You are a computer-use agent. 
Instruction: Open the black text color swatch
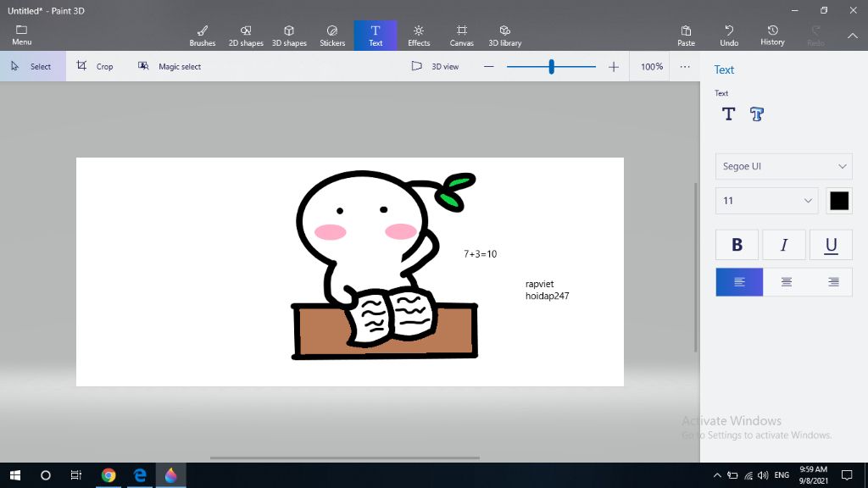[x=839, y=200]
